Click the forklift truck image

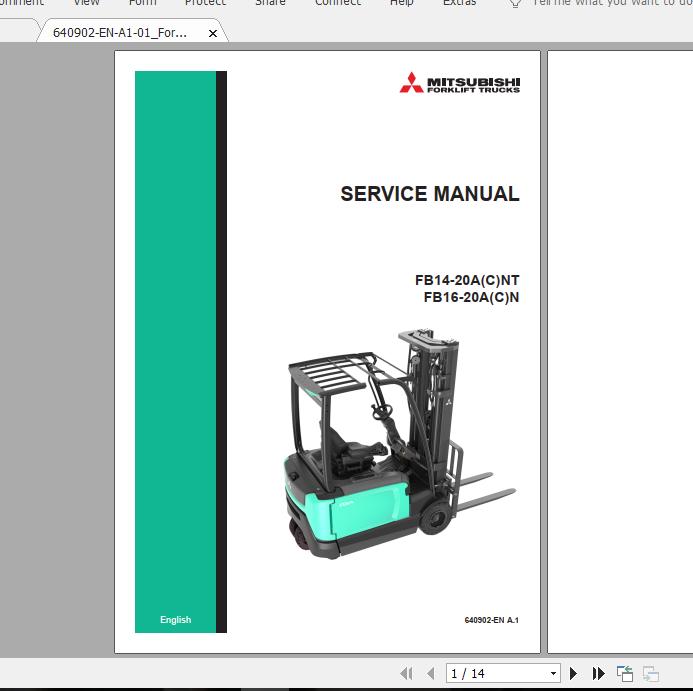399,444
